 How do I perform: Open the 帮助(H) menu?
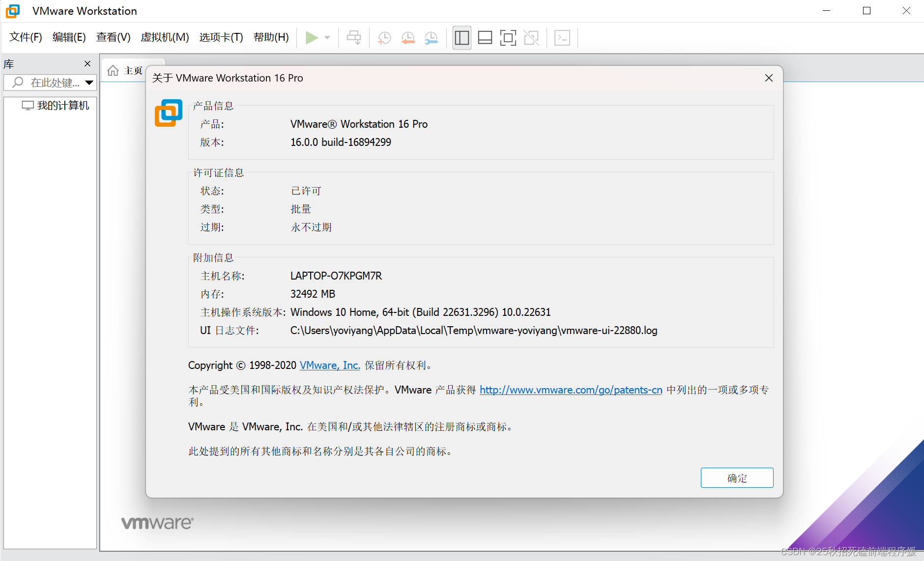click(x=271, y=37)
